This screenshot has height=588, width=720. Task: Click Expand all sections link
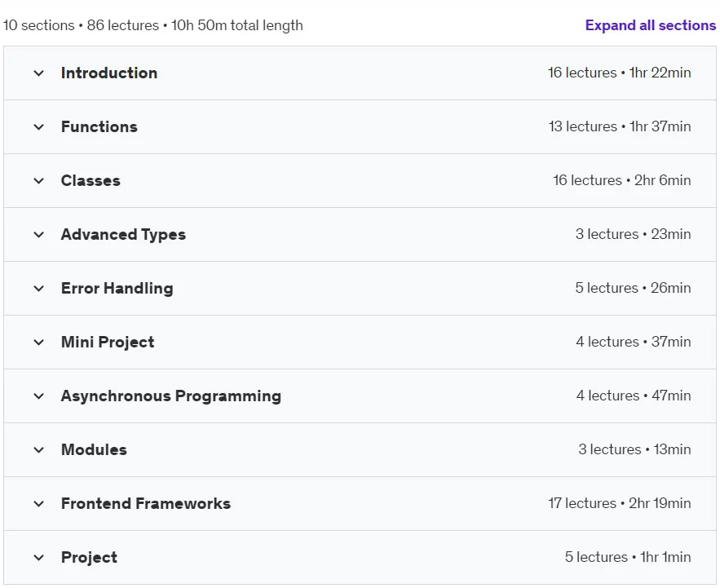[650, 25]
